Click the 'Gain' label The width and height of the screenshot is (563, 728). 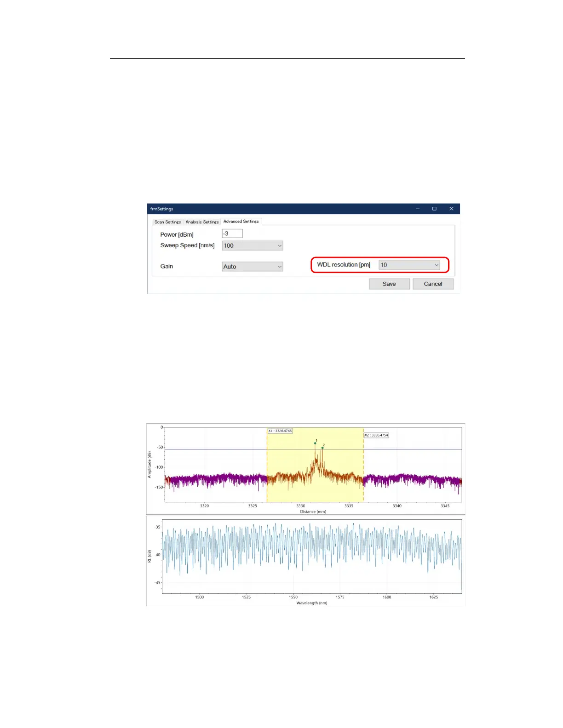click(167, 267)
